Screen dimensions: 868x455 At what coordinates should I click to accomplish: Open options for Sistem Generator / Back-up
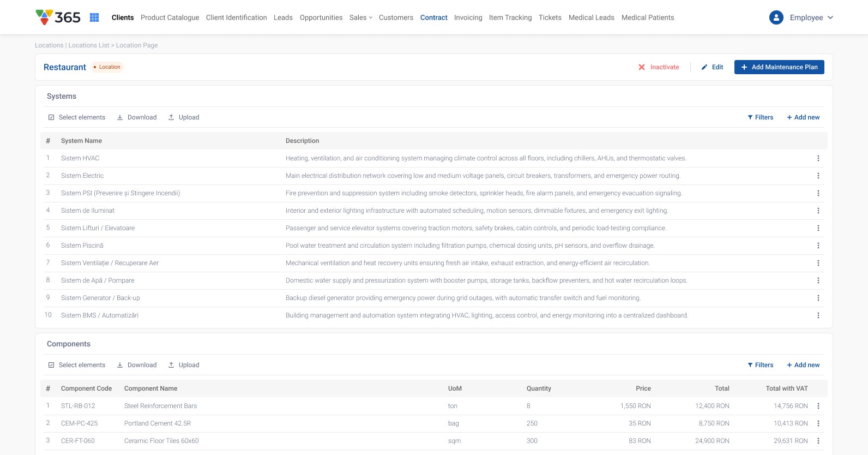click(x=818, y=298)
